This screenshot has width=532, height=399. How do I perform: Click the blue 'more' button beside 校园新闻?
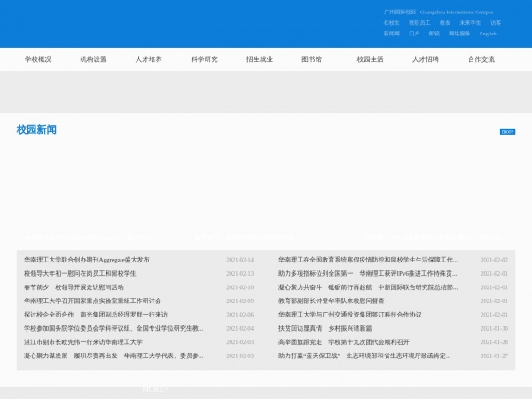(507, 131)
